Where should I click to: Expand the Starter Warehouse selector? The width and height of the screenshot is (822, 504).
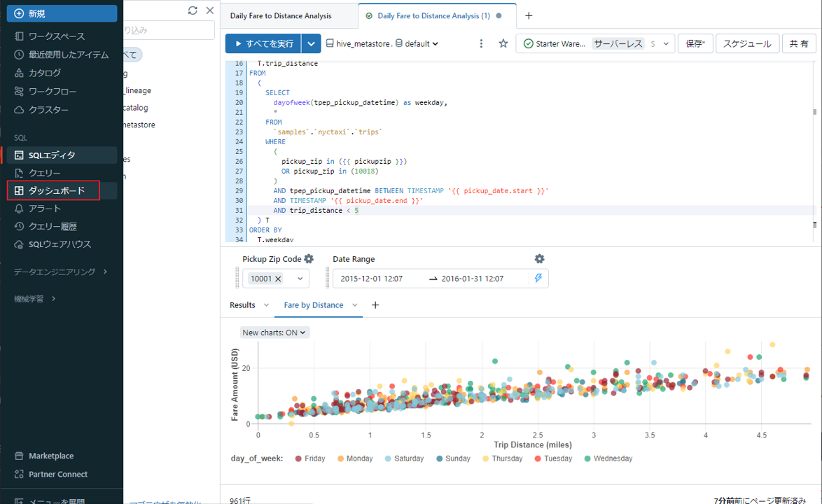(x=665, y=43)
